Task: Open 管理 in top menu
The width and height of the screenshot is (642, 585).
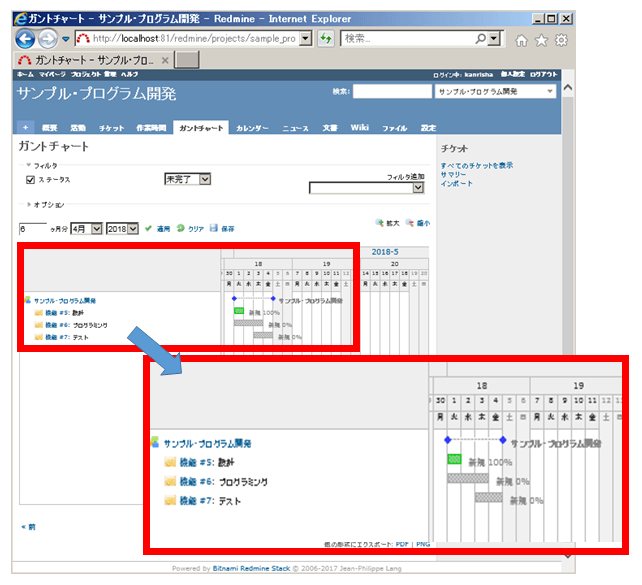Action: coord(110,74)
